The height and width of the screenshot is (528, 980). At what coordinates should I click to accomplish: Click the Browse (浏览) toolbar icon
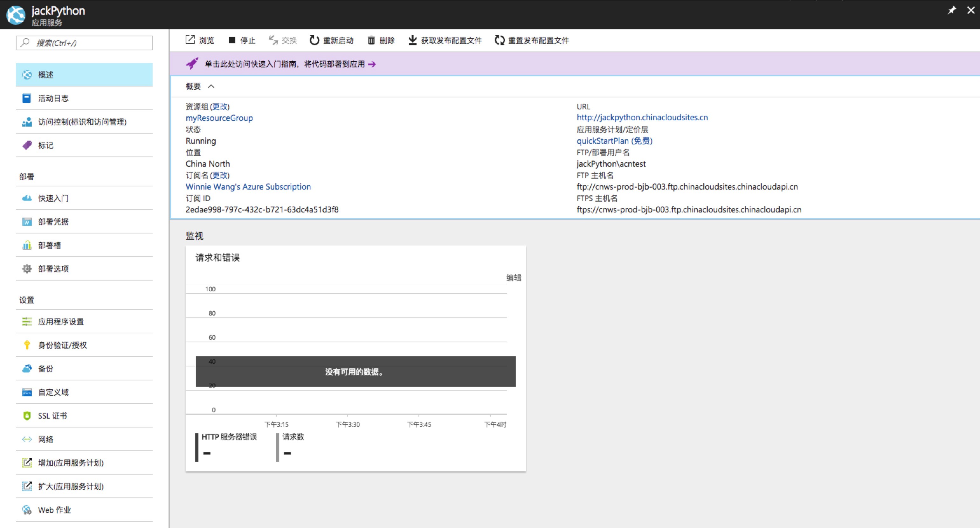click(190, 40)
